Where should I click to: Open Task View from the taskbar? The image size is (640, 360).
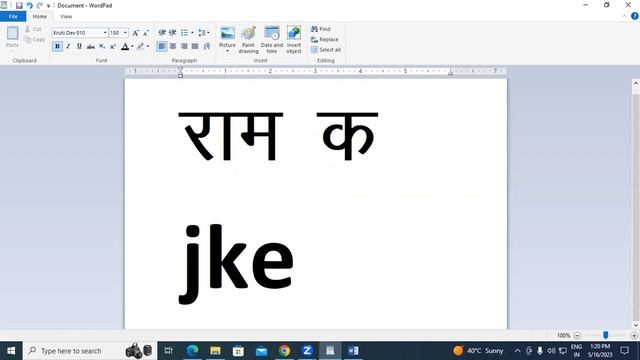pos(168,351)
